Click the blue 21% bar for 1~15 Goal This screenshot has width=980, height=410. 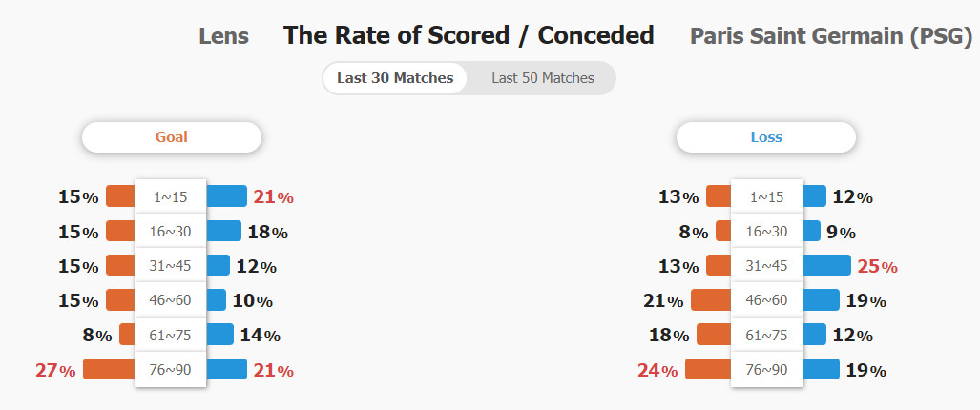[226, 196]
